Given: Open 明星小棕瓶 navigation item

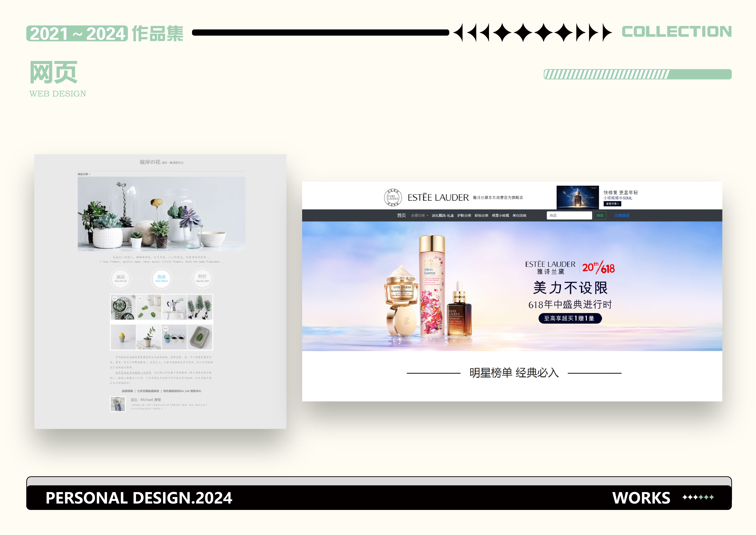Looking at the screenshot, I should (500, 215).
